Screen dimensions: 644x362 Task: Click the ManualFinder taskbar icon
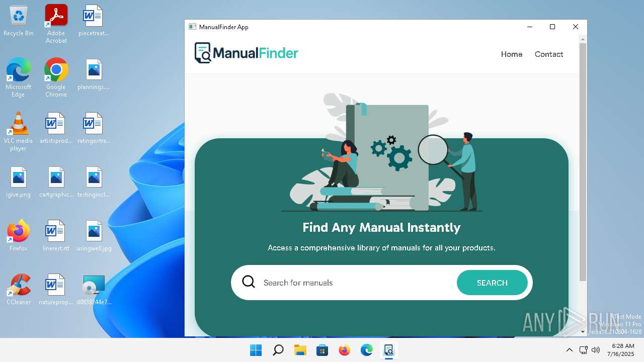coord(388,350)
